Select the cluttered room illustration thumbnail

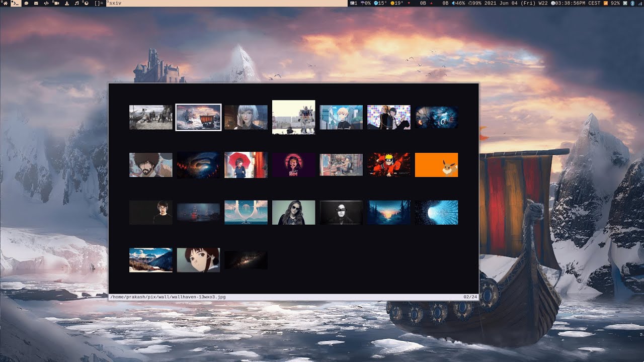coord(341,165)
